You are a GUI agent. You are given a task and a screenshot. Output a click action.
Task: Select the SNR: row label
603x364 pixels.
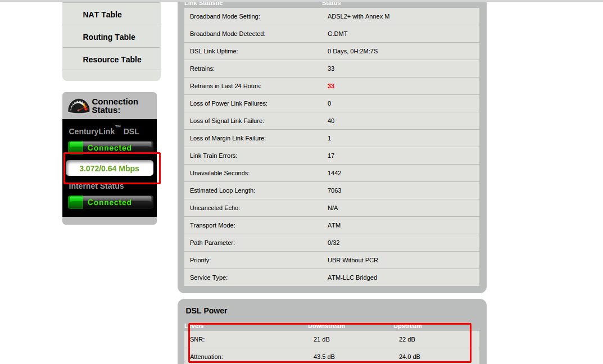197,339
